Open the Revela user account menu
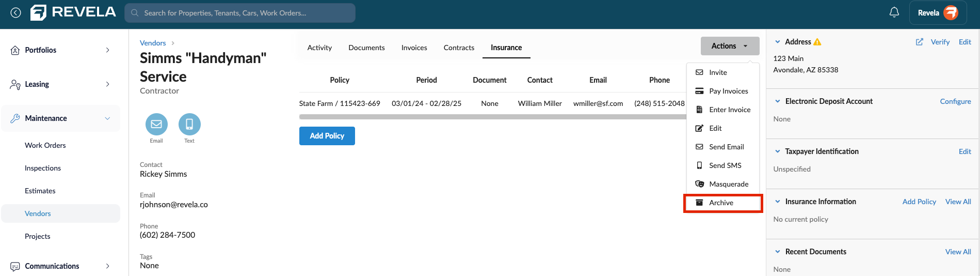The image size is (980, 276). (938, 13)
